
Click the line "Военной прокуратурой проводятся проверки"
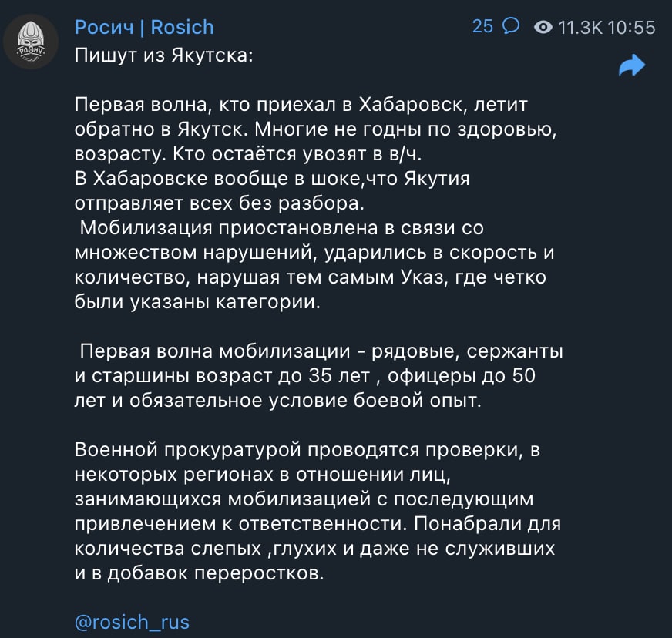(307, 450)
